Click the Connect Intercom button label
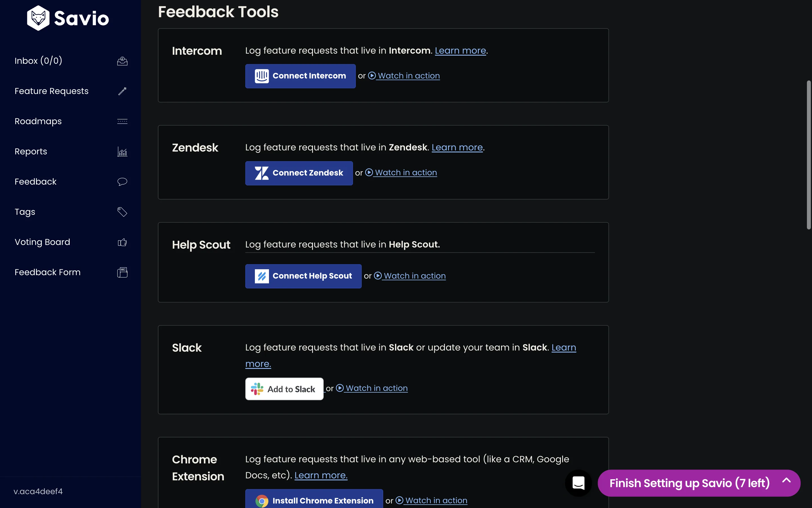This screenshot has height=508, width=812. (x=309, y=76)
